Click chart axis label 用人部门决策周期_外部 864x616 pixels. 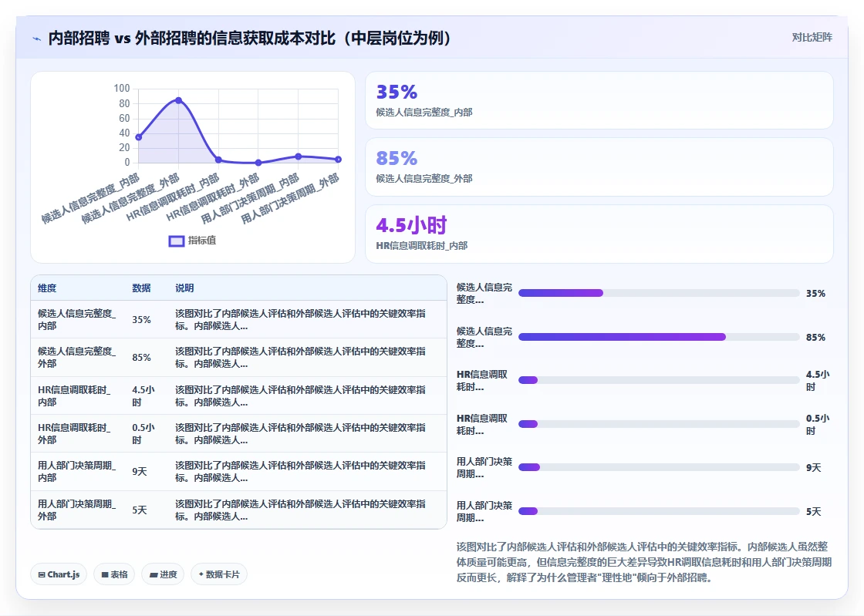[x=290, y=198]
